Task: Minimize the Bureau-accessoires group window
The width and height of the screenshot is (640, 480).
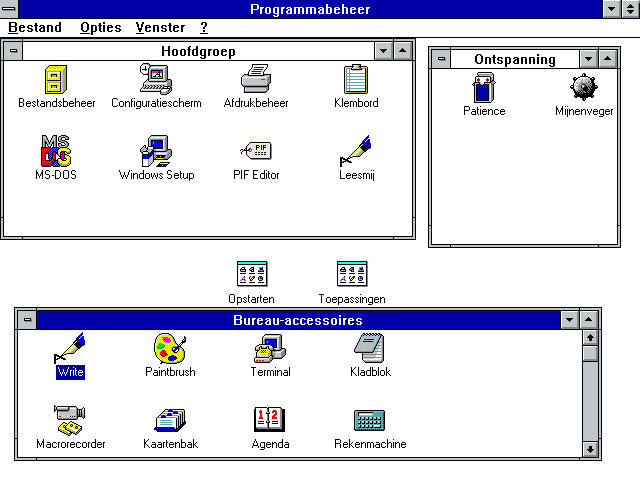Action: [x=570, y=320]
